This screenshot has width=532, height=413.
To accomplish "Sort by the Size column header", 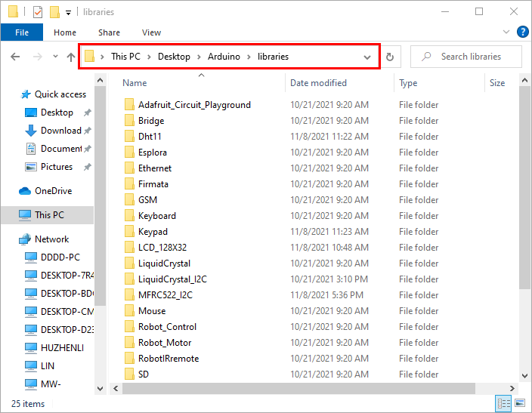I will tap(497, 83).
